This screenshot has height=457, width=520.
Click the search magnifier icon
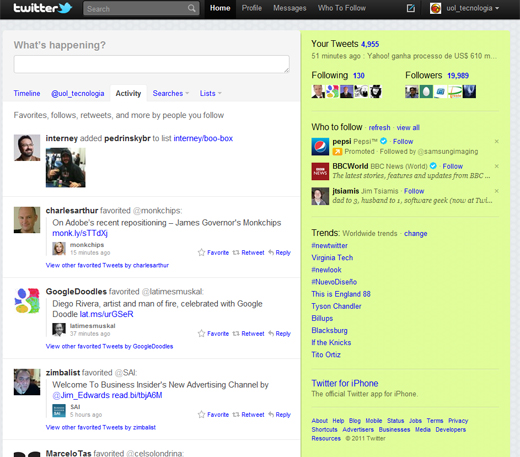(192, 8)
